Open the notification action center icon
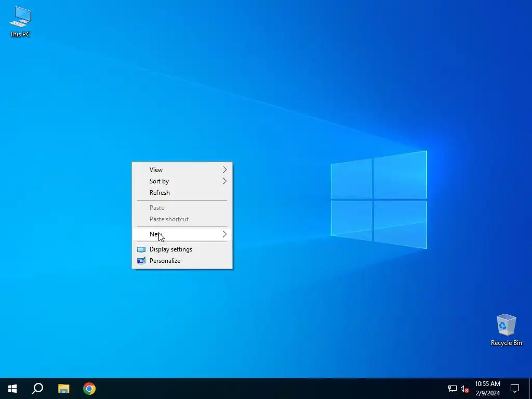 515,389
